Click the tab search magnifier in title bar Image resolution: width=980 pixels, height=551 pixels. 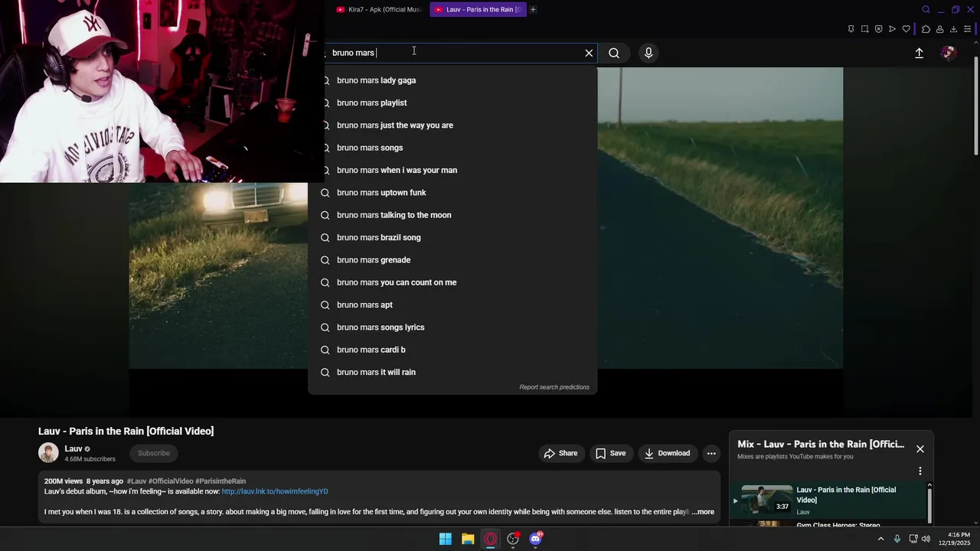tap(926, 9)
